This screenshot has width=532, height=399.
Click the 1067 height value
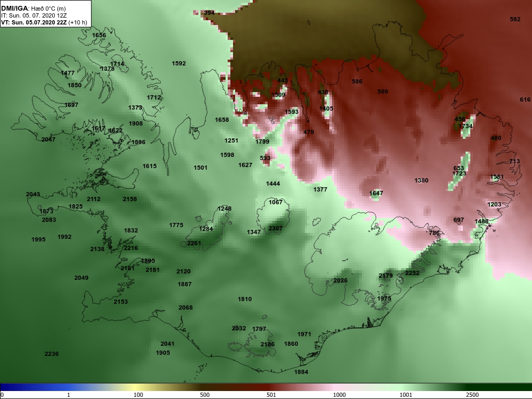click(x=276, y=202)
